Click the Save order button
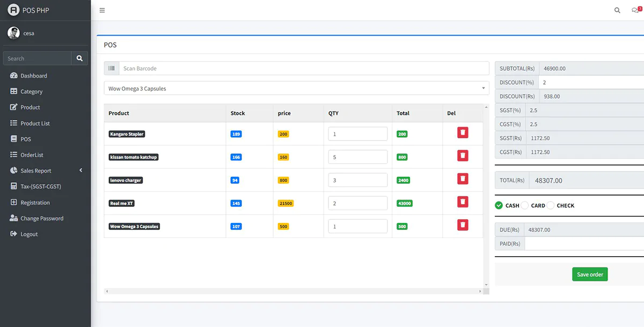644x327 pixels. tap(590, 274)
